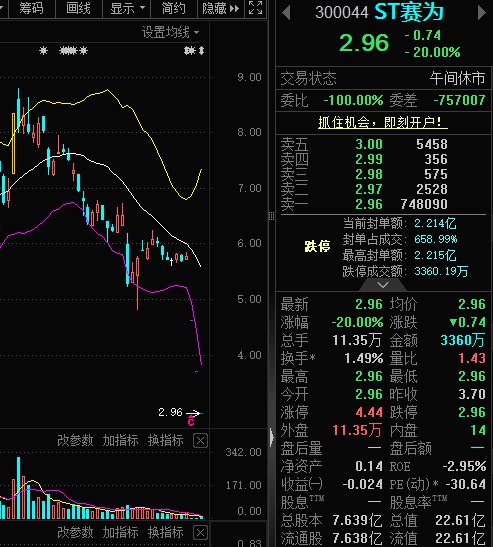Screen dimensions: 493x547
Task: Click 改参数 in the bottom indicator panel
Action: click(x=75, y=532)
